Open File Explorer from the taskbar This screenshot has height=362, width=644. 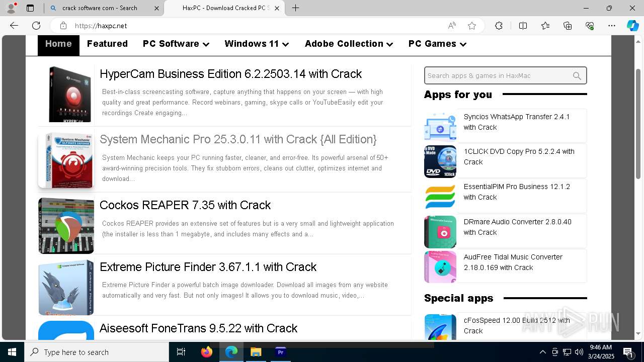[256, 352]
